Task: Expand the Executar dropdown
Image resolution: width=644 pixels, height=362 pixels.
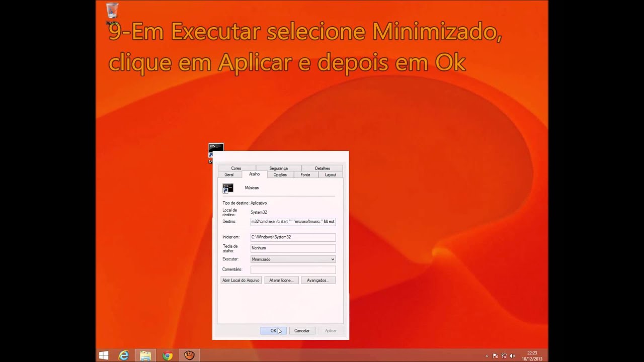Action: (x=293, y=259)
